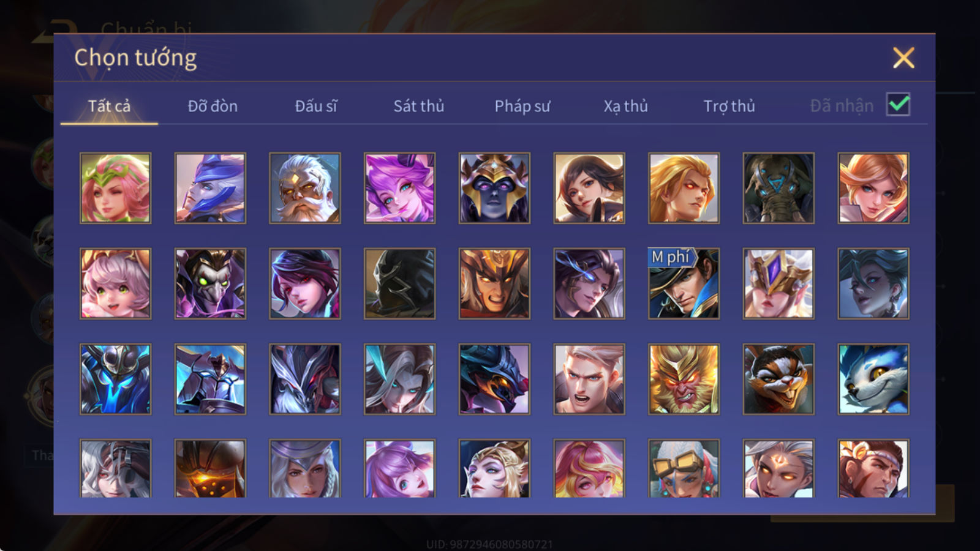Select the dark hooded black armor hero
The height and width of the screenshot is (551, 980).
pyautogui.click(x=399, y=283)
